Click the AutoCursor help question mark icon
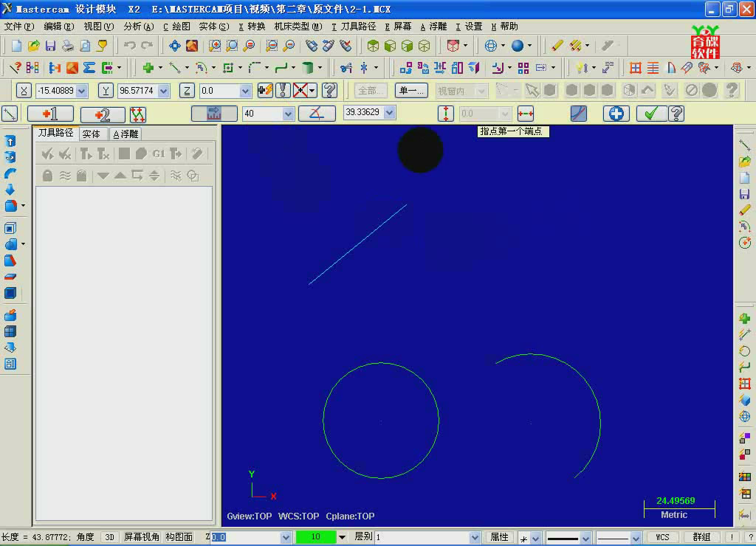The height and width of the screenshot is (546, 756). tap(330, 90)
